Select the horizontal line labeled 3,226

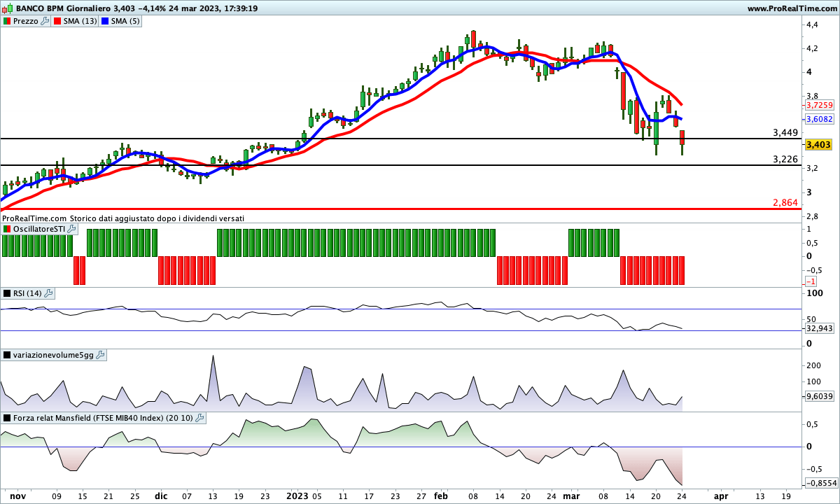coord(420,165)
